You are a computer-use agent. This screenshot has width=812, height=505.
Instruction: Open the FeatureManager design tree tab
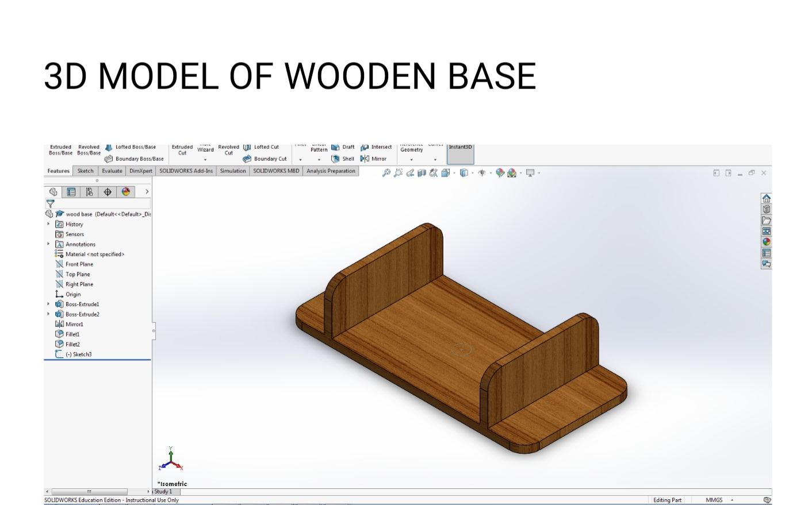tap(53, 192)
